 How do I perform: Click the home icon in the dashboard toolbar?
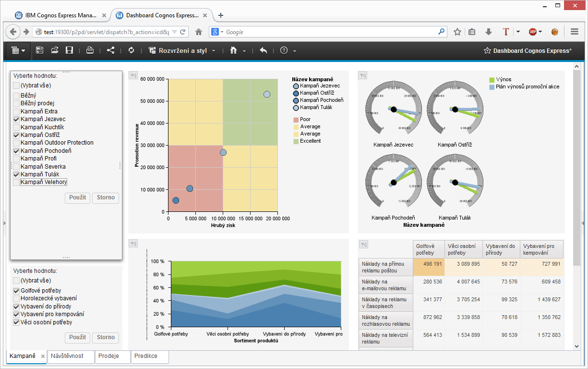coord(234,50)
